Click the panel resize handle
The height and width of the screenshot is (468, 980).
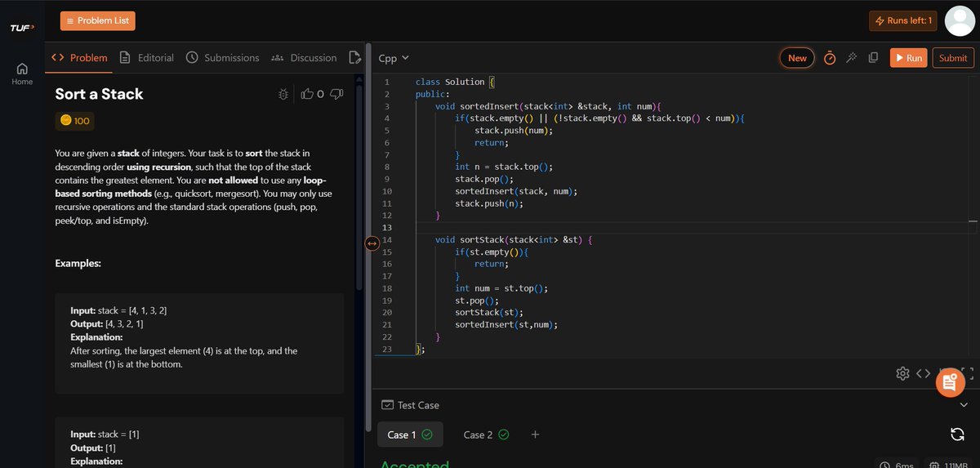(372, 243)
